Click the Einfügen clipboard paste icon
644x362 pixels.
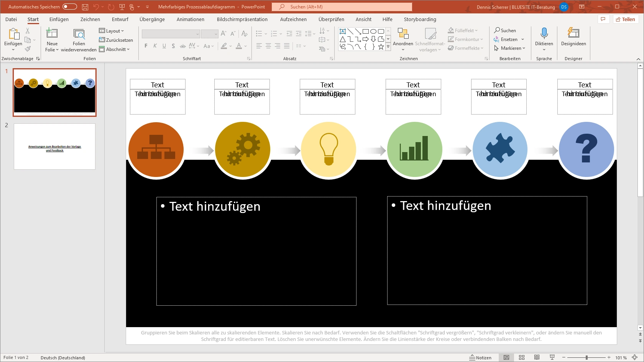coord(13,34)
